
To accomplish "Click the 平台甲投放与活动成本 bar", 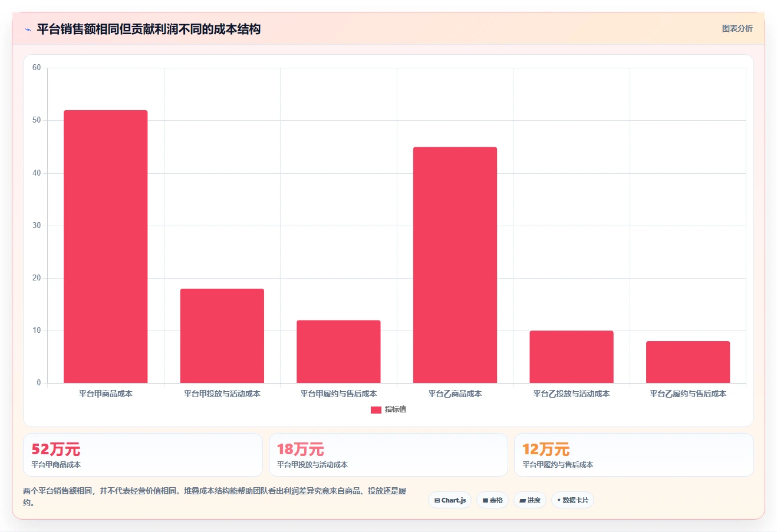I will pyautogui.click(x=222, y=336).
